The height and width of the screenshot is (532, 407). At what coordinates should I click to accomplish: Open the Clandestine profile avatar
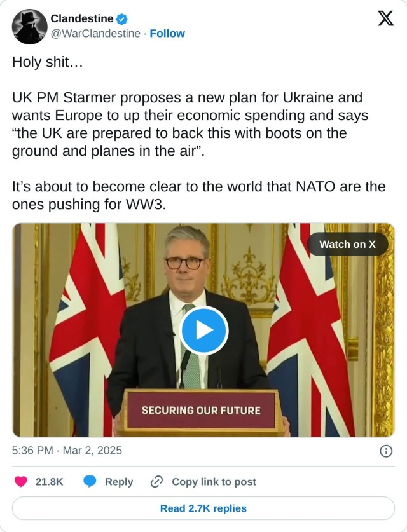point(30,27)
